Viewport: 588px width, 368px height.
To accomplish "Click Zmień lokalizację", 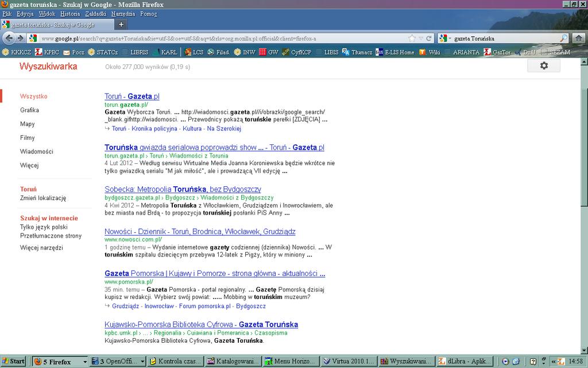I will [43, 198].
